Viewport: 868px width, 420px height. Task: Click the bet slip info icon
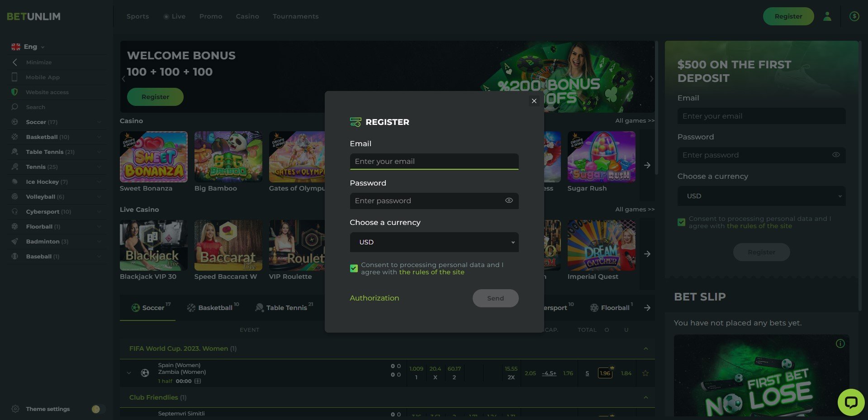coord(840,344)
